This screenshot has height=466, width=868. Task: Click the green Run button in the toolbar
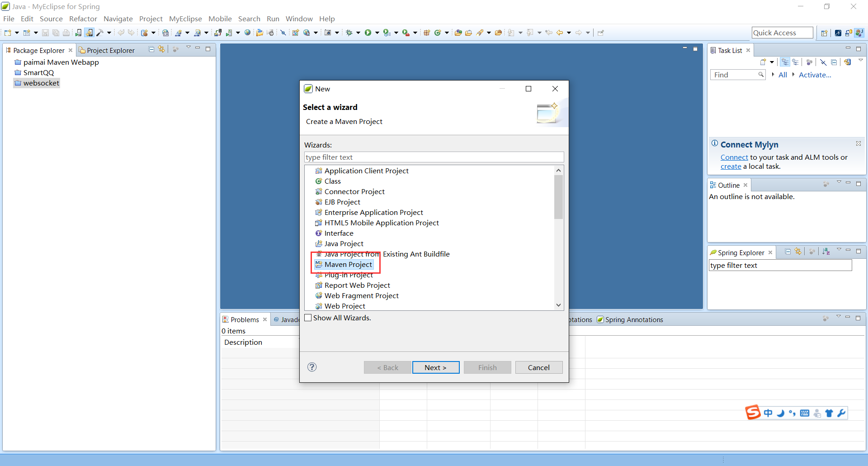click(368, 33)
